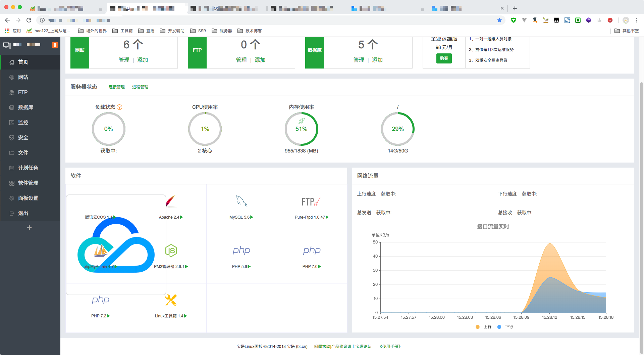Open the Linux工具箱 wrench icon
The image size is (644, 355).
(x=171, y=300)
